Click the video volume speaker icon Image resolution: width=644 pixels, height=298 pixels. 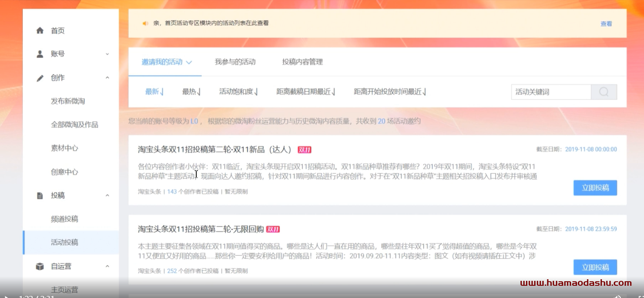pyautogui.click(x=617, y=296)
